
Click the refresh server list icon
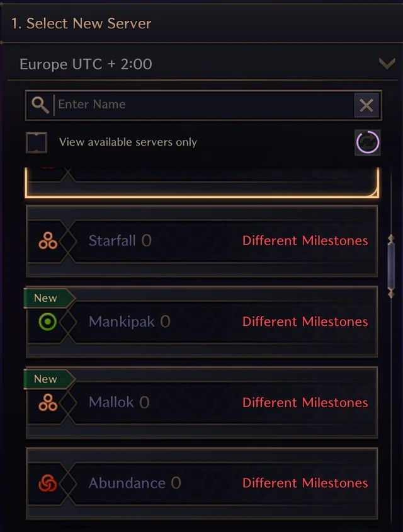tap(367, 142)
